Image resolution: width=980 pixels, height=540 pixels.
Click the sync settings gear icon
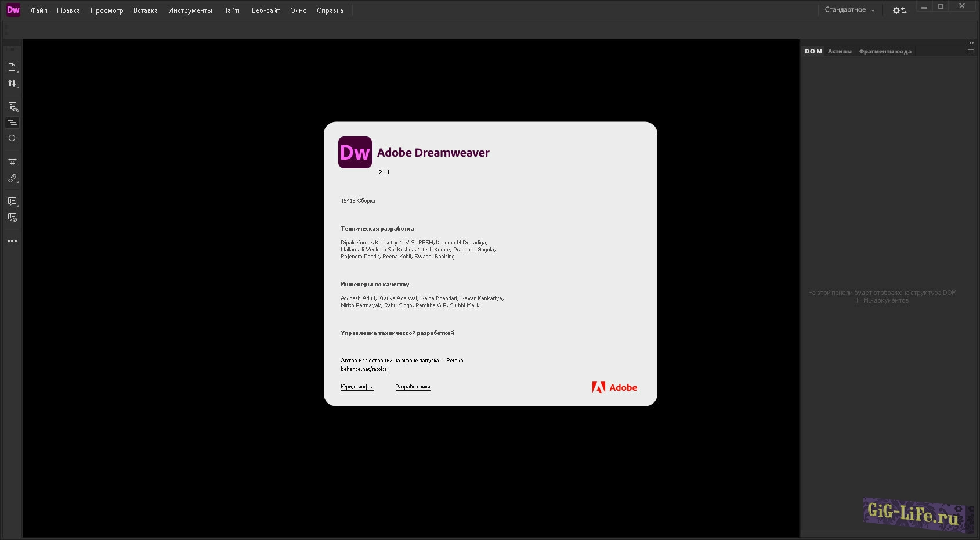pos(899,10)
